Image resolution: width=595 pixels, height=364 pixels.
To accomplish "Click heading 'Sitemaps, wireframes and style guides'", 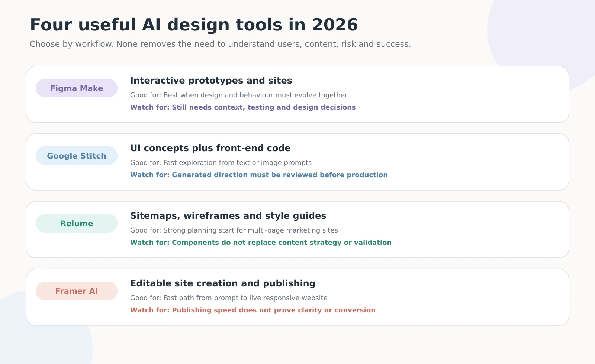I will coord(228,216).
